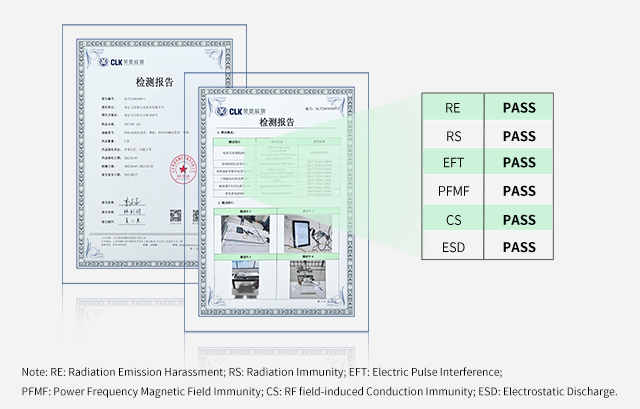The width and height of the screenshot is (640, 409).
Task: Select the RE label cell
Action: point(452,106)
